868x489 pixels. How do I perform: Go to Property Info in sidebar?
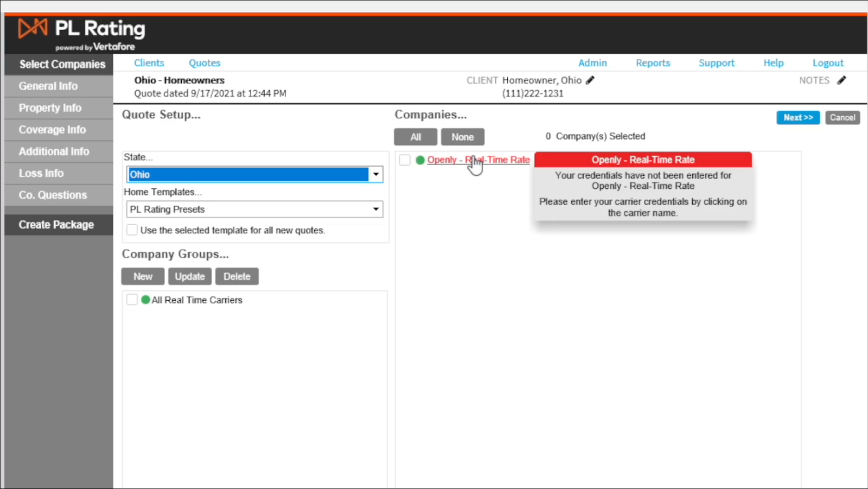click(x=59, y=108)
